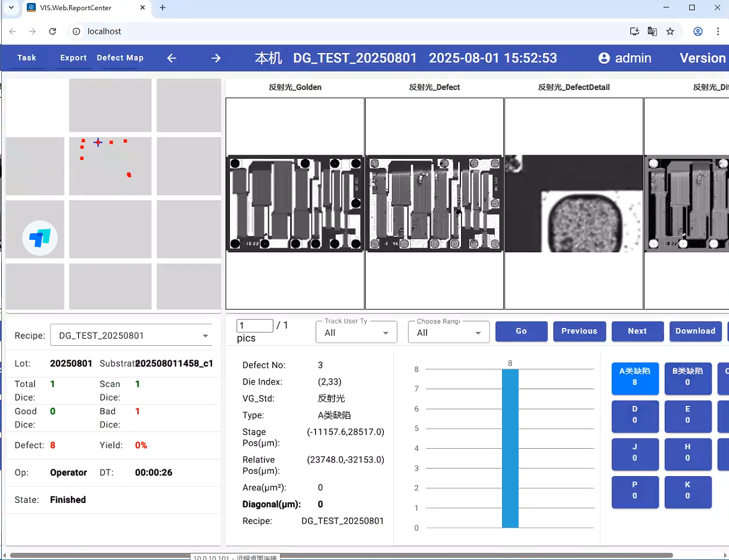Image resolution: width=729 pixels, height=560 pixels.
Task: Expand the Track User Type dropdown
Action: pos(356,332)
